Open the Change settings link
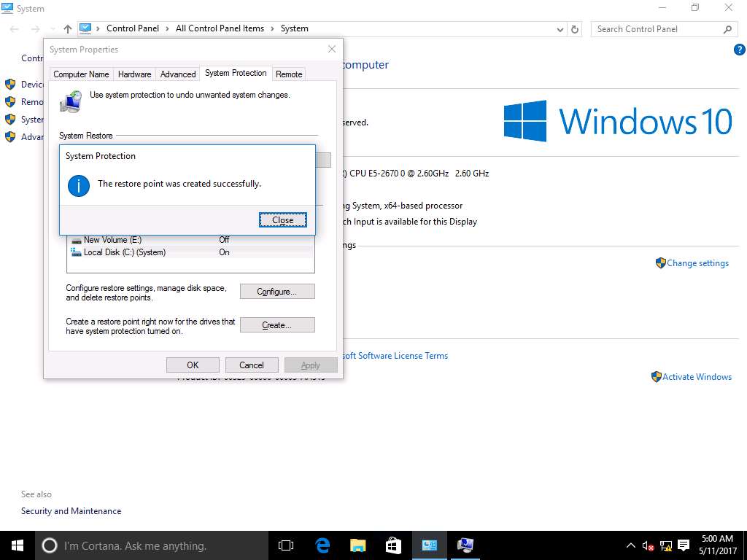Screen dimensions: 747x560 697,262
